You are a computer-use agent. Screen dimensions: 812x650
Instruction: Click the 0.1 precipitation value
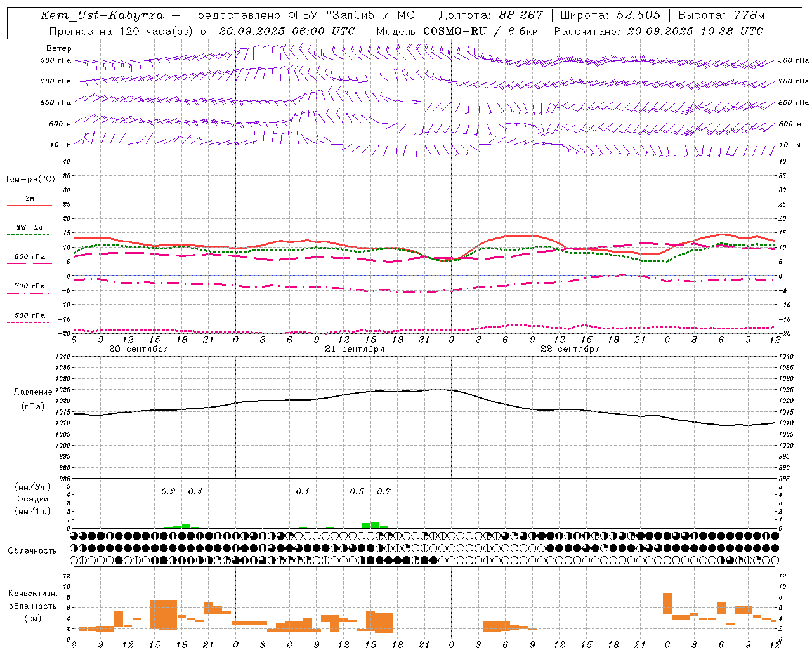[303, 492]
